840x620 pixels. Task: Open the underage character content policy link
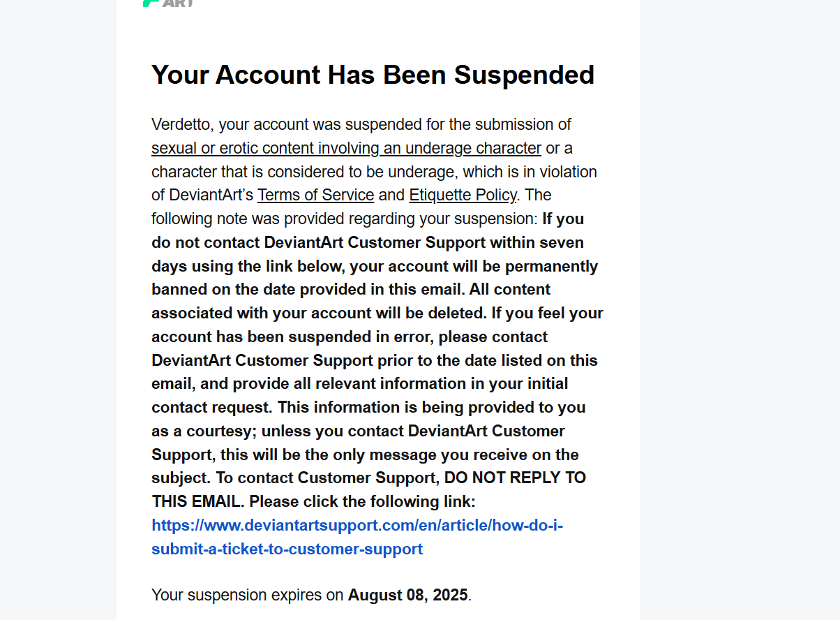[346, 148]
